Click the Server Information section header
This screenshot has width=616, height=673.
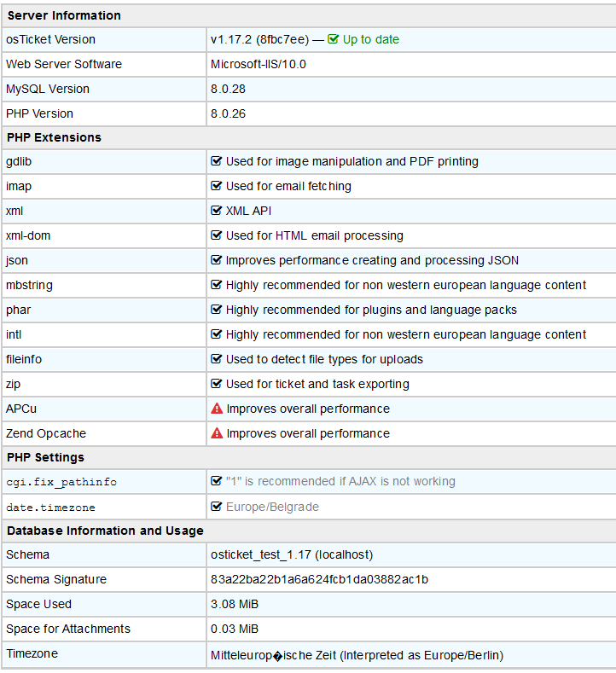click(x=63, y=15)
